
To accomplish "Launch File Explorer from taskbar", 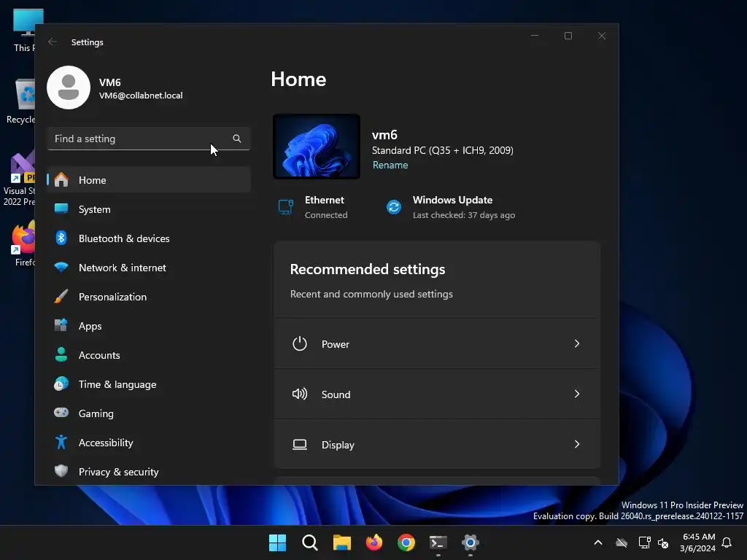I will (341, 542).
